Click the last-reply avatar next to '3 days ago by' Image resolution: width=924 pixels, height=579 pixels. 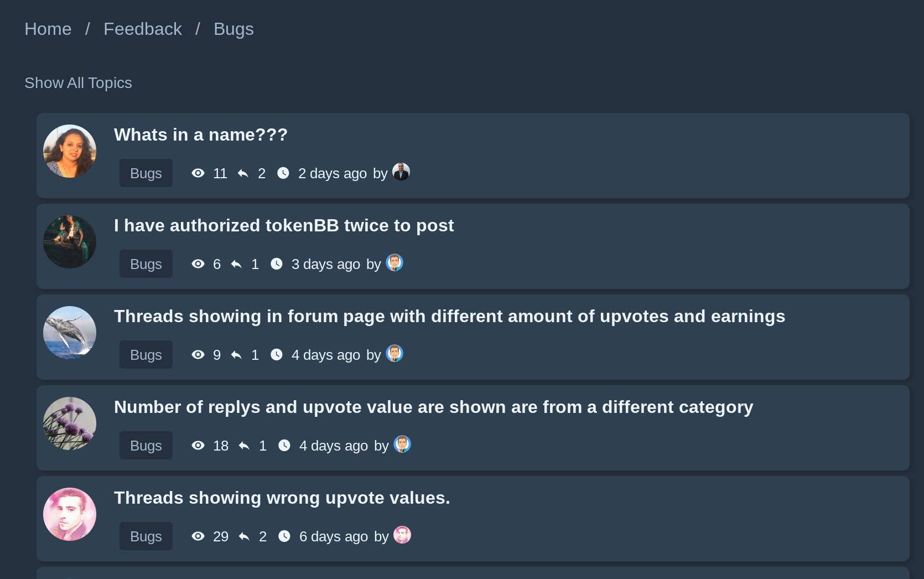394,262
